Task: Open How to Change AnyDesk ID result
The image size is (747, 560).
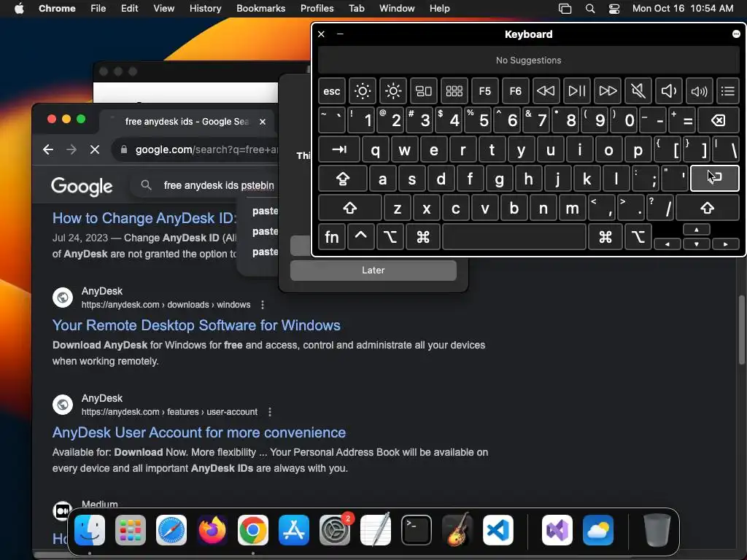Action: pyautogui.click(x=144, y=218)
